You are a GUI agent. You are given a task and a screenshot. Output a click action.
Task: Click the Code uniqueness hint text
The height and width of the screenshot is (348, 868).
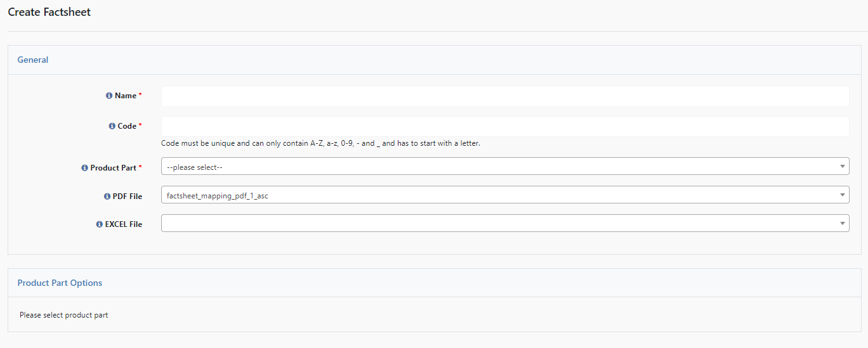(x=320, y=143)
